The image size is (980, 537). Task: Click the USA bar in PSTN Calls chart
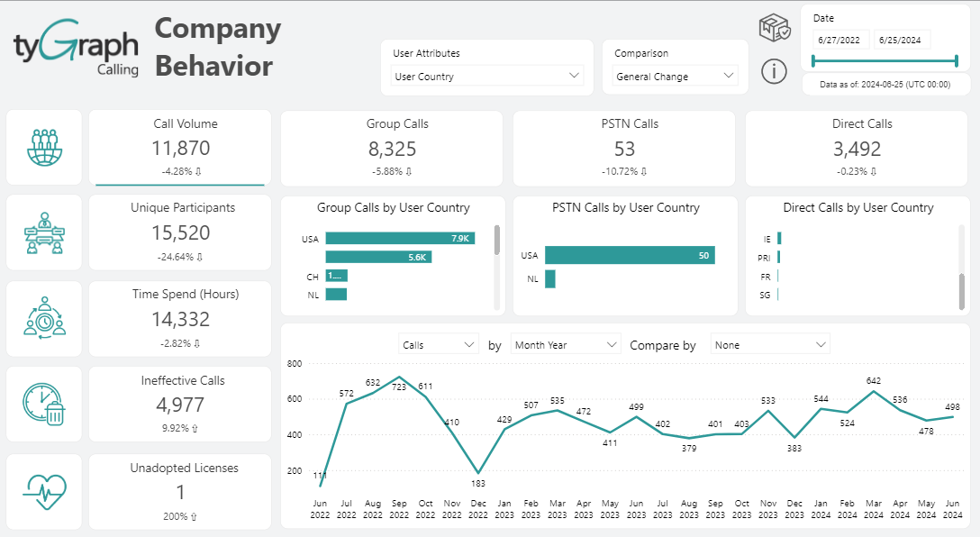pos(629,256)
